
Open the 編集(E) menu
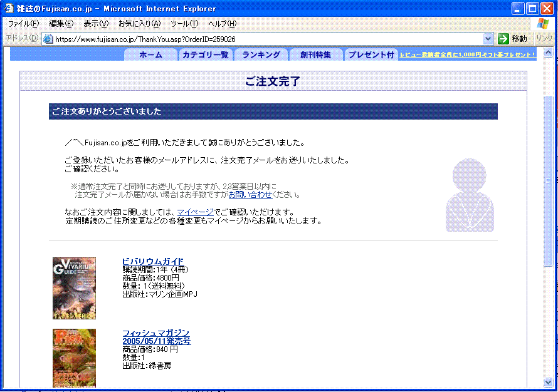click(61, 24)
